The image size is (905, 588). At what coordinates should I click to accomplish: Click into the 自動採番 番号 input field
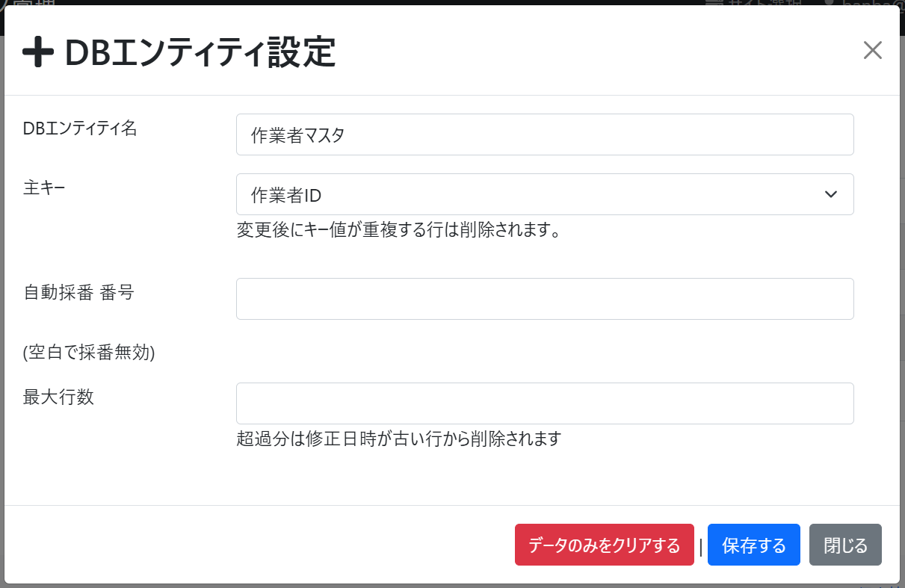(x=544, y=299)
